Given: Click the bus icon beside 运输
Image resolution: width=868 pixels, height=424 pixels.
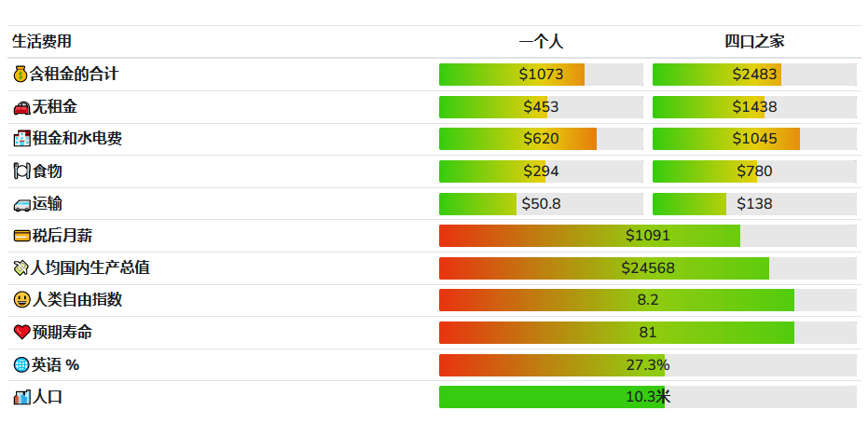Looking at the screenshot, I should pos(21,204).
